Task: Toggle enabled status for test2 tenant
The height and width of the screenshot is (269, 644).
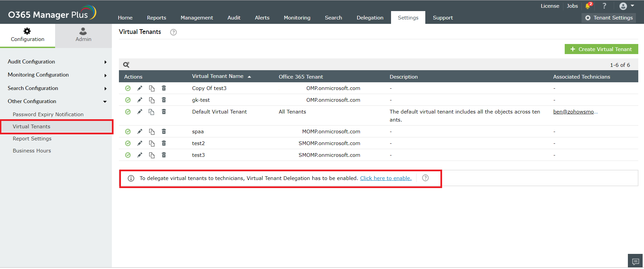Action: 128,143
